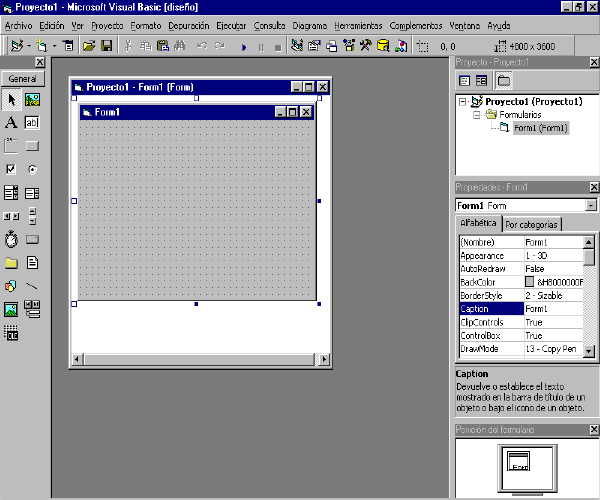The image size is (600, 500).
Task: Open the Data View window icon
Action: tap(383, 46)
